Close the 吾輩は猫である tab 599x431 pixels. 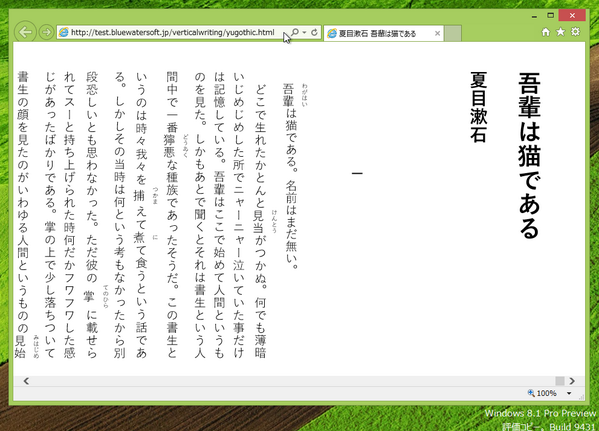pyautogui.click(x=437, y=34)
